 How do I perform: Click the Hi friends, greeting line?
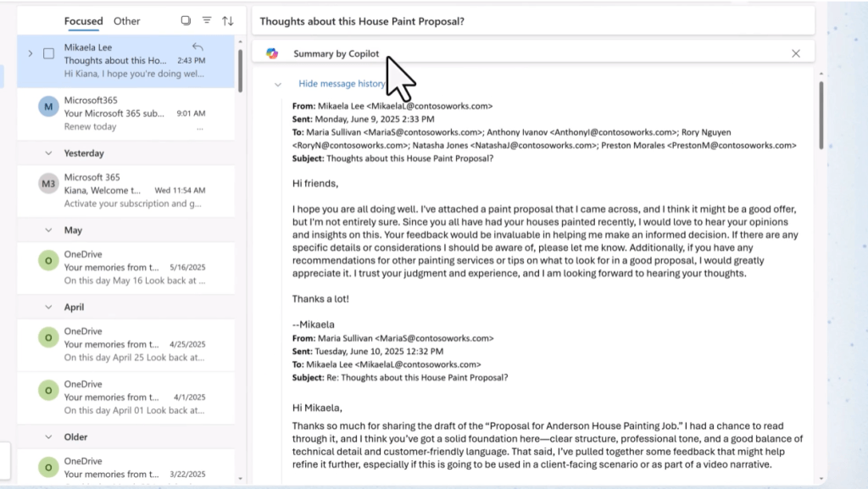point(315,184)
